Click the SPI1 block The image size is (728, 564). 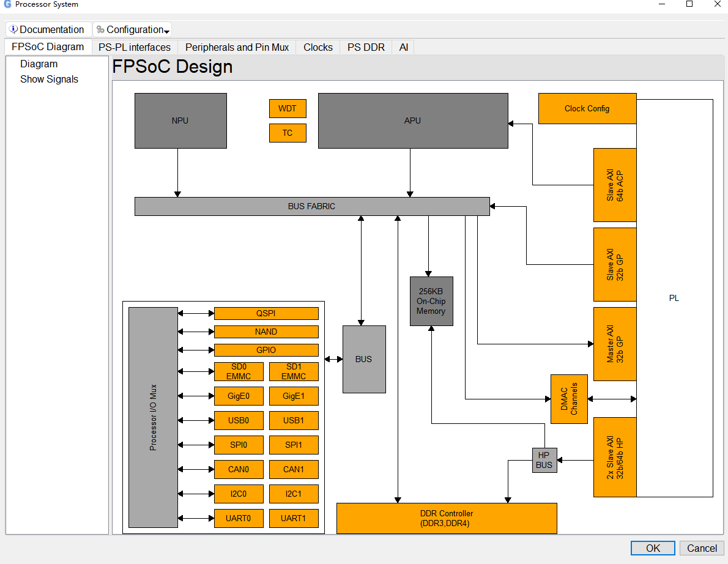pos(294,445)
